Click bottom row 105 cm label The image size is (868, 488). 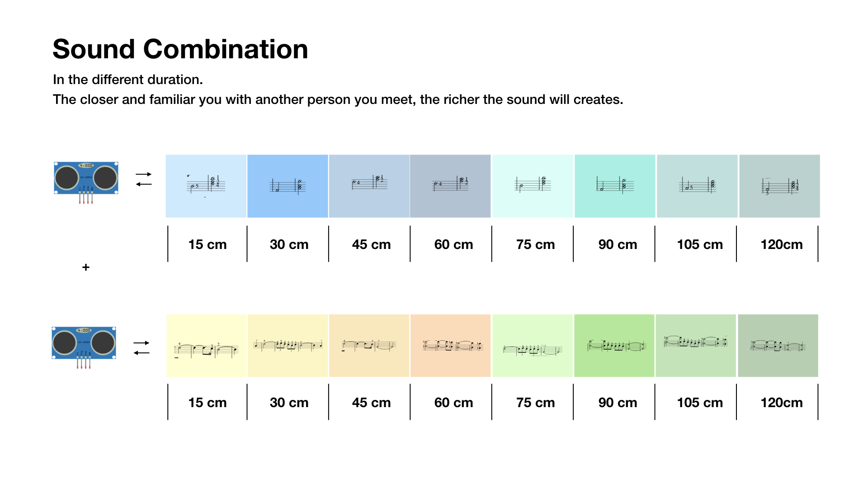click(700, 403)
